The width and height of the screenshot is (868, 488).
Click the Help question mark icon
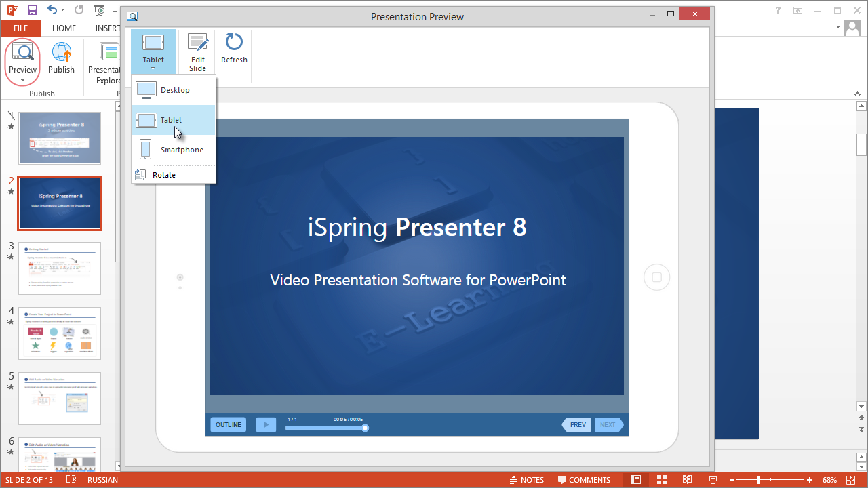[x=779, y=10]
